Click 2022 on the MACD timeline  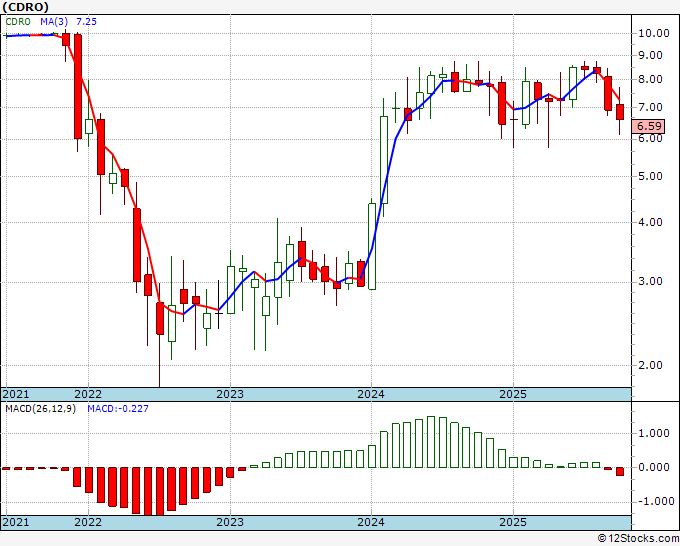pos(88,522)
